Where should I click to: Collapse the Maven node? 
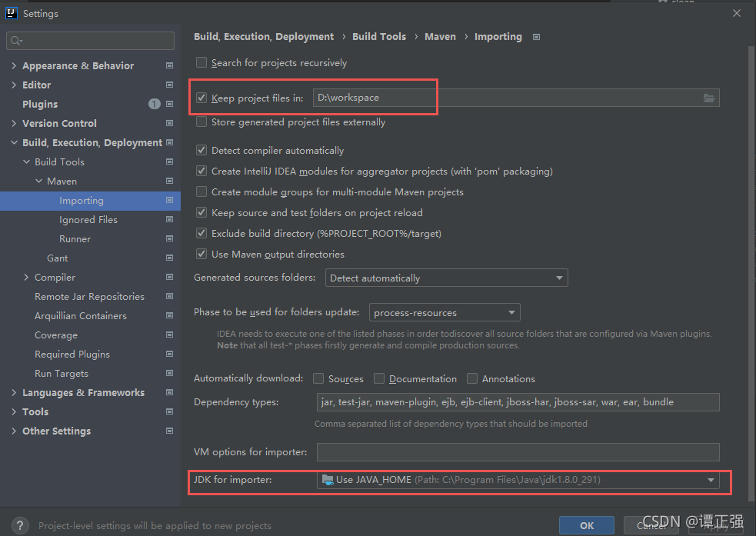pyautogui.click(x=38, y=181)
